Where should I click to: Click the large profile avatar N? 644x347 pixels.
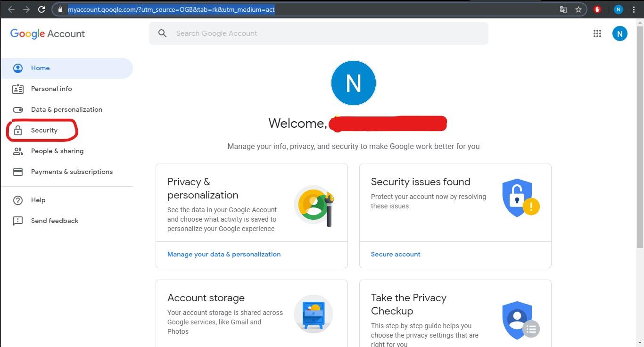[x=354, y=83]
